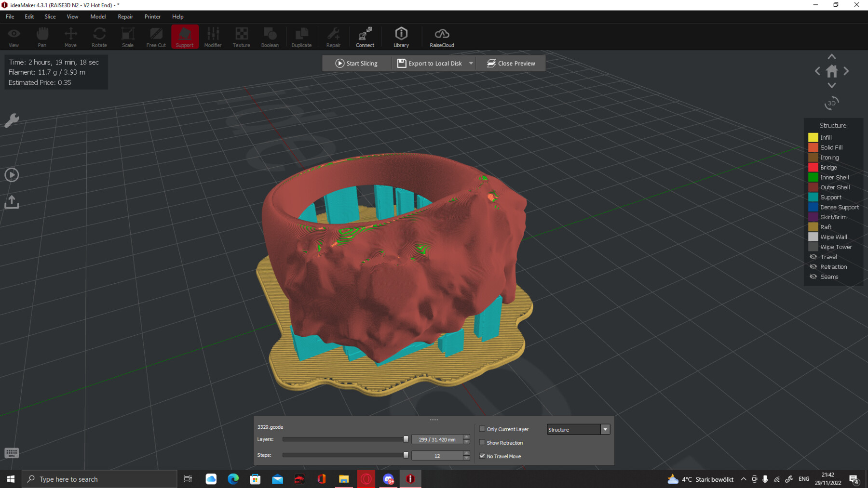Open the Structure view dropdown
The image size is (868, 488).
[x=605, y=429]
